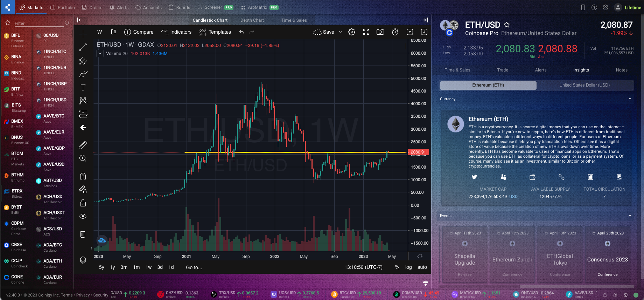Toggle auto scale on chart

click(x=422, y=267)
